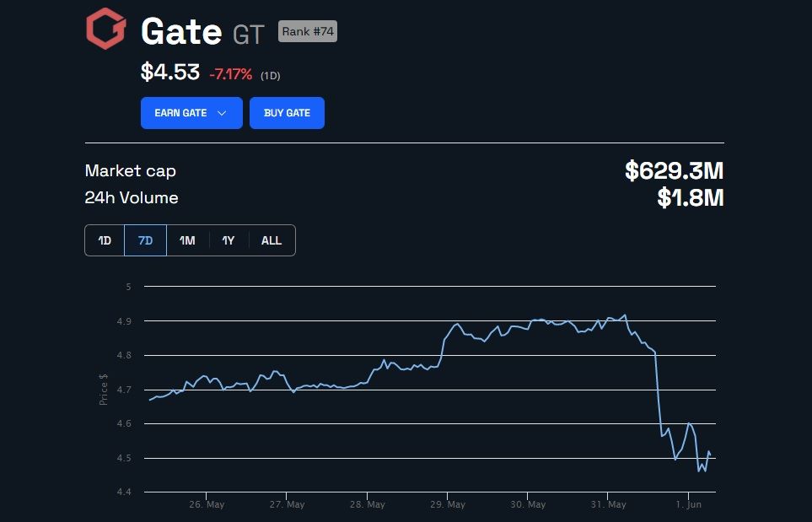Viewport: 812px width, 522px height.
Task: Show the 1M price chart range
Action: pyautogui.click(x=187, y=240)
